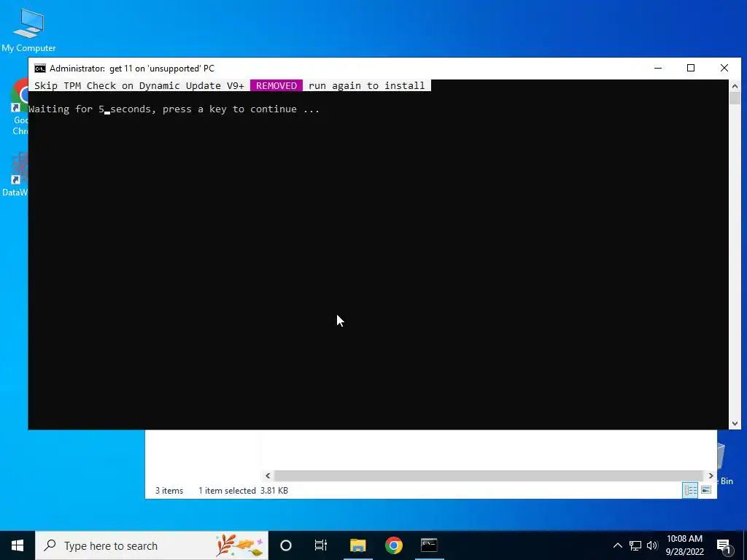Close the Administrator command prompt window
Viewport: 747px width, 560px height.
[724, 68]
